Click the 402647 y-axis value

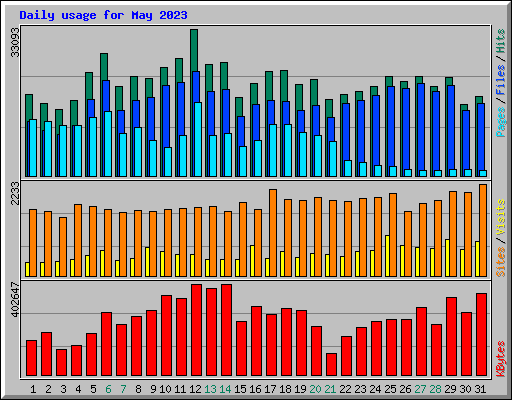point(15,299)
